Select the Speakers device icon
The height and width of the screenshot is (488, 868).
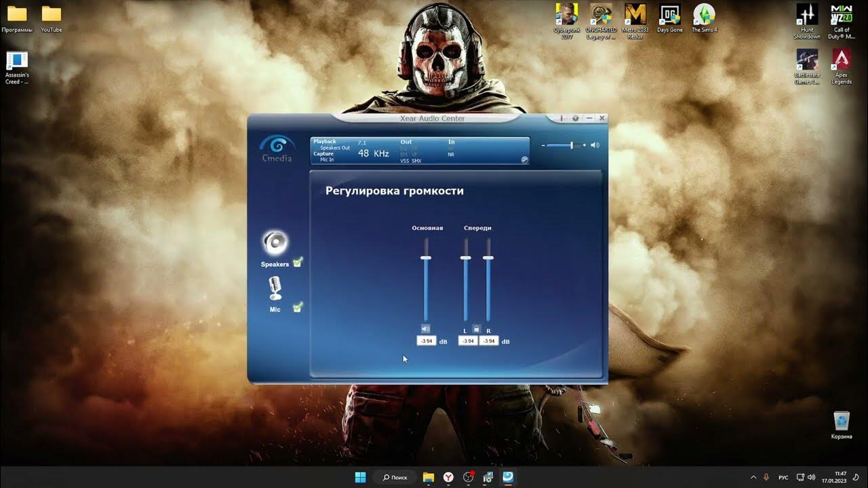pos(275,243)
